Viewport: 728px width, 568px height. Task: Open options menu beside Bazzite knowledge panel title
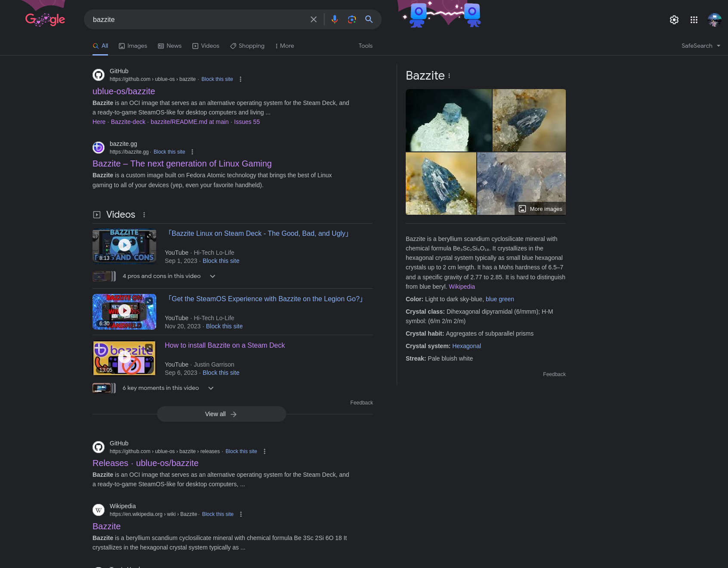pyautogui.click(x=449, y=76)
